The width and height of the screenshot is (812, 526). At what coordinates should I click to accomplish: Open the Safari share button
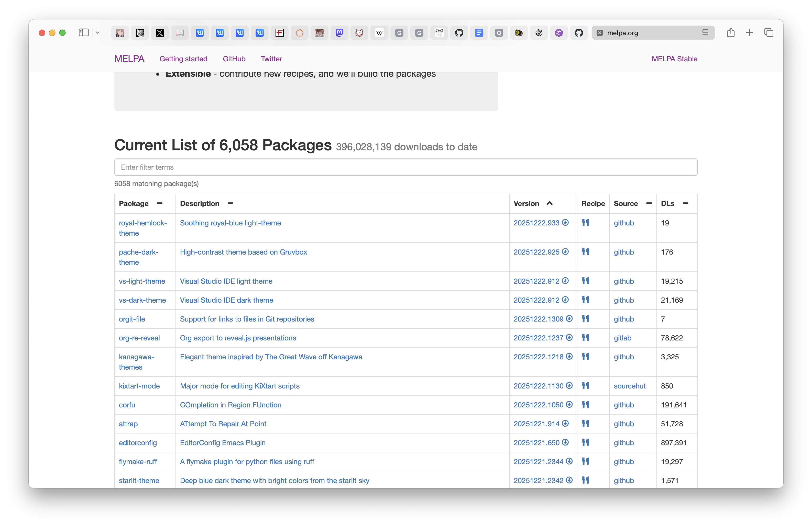pyautogui.click(x=730, y=33)
